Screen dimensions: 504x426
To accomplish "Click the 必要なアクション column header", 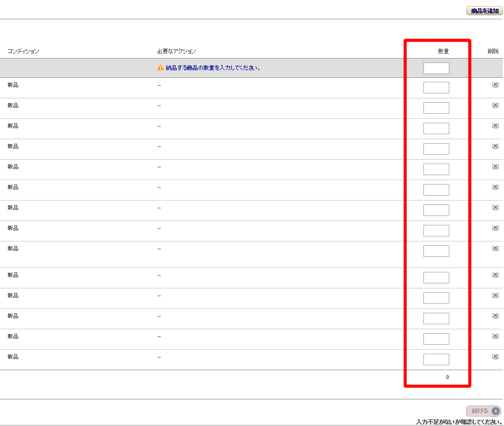I will [x=177, y=51].
